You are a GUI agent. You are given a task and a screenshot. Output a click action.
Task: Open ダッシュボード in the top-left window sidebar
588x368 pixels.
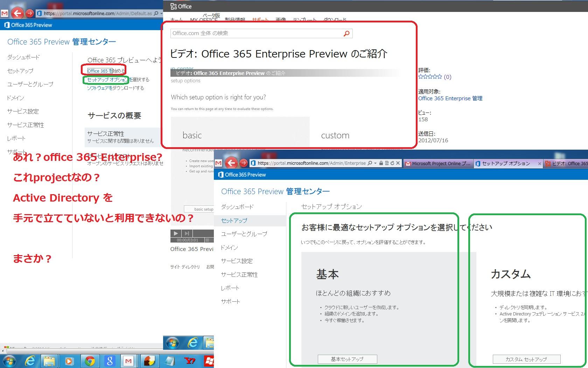23,57
